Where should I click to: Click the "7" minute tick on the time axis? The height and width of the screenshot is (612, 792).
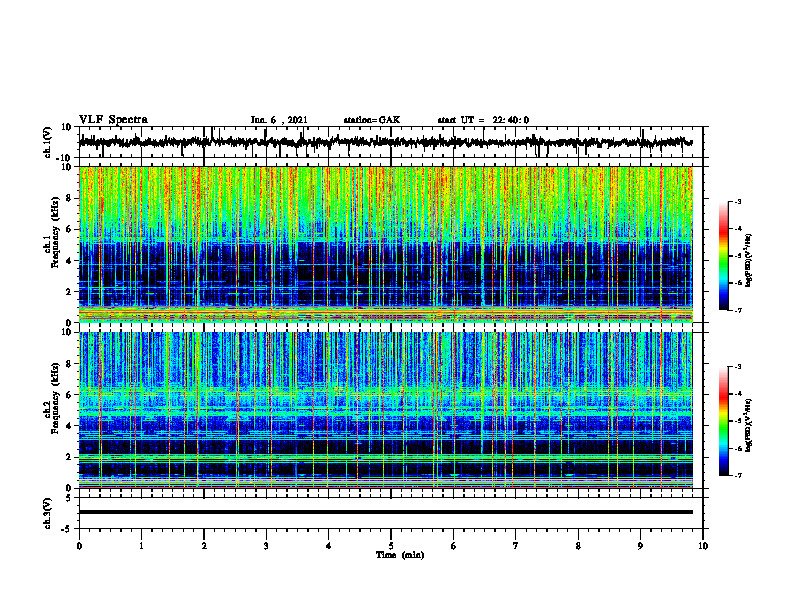[x=516, y=546]
